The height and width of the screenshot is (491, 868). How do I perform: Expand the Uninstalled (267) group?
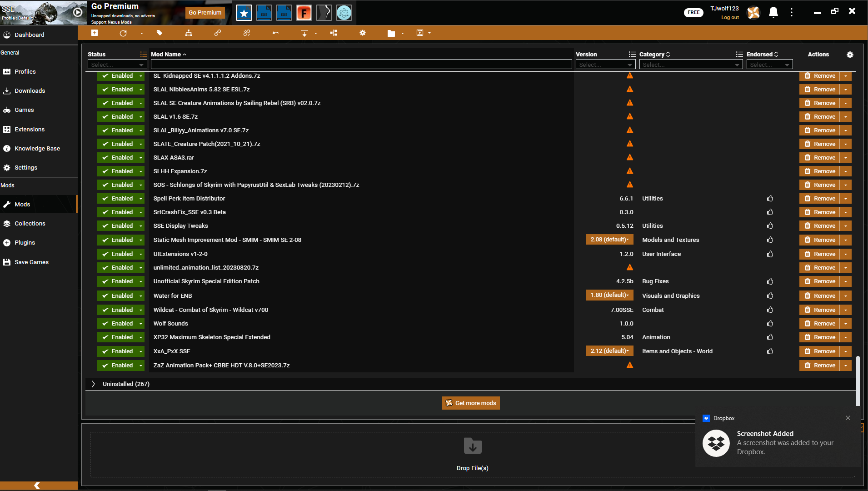pyautogui.click(x=93, y=384)
